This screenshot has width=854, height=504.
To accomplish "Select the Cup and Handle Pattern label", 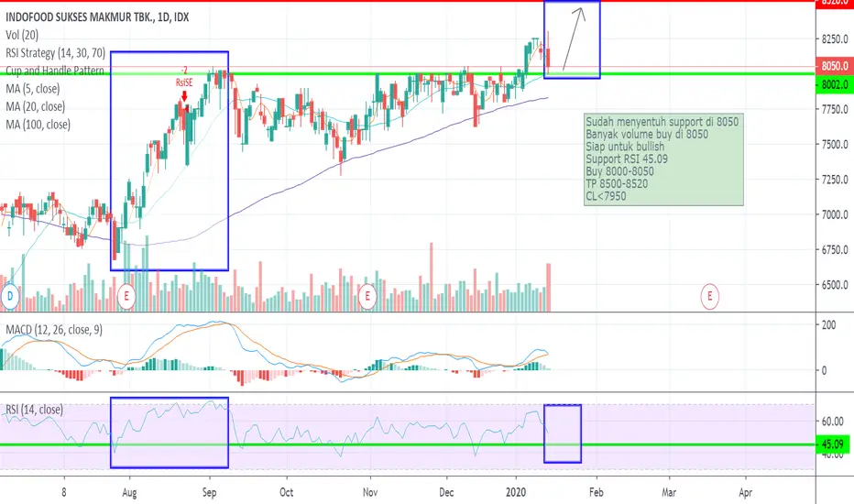I will pyautogui.click(x=54, y=71).
